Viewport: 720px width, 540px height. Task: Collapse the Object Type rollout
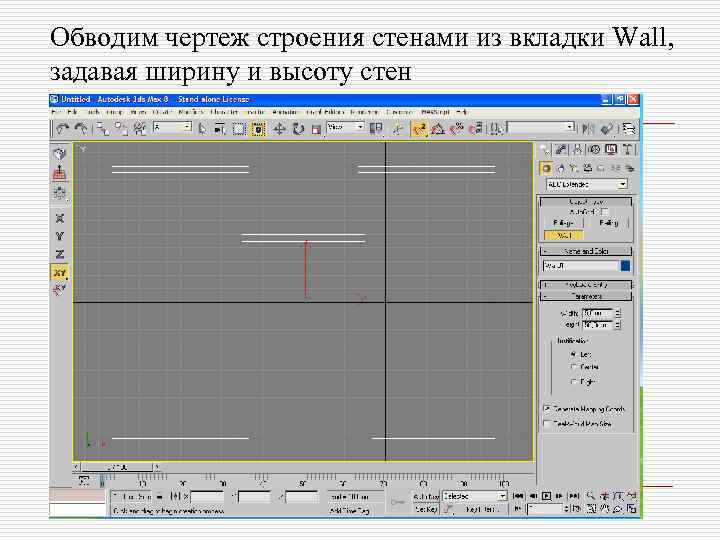tap(586, 202)
